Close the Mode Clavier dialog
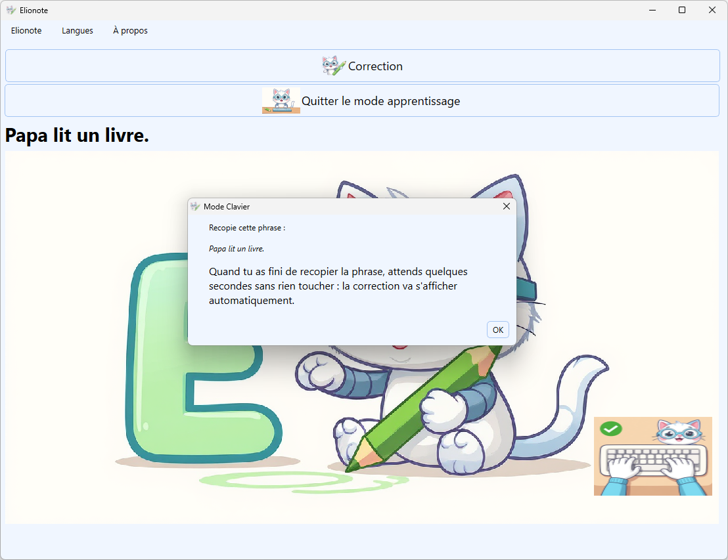The image size is (728, 560). pyautogui.click(x=506, y=206)
